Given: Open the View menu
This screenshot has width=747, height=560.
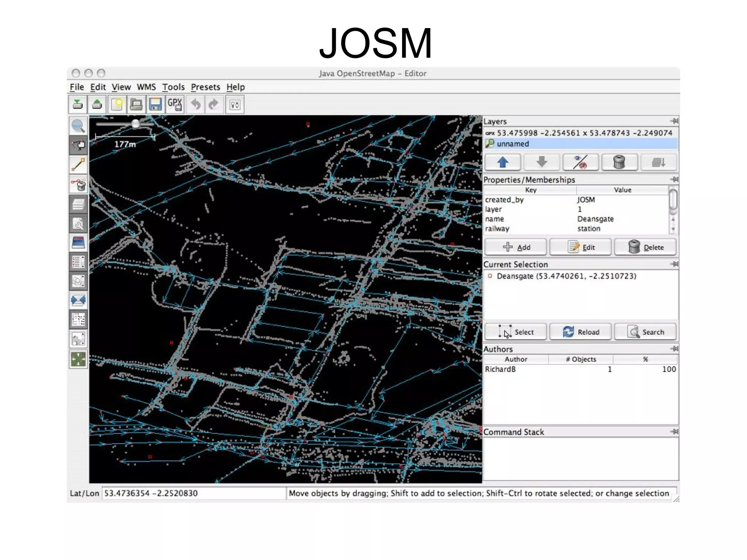Looking at the screenshot, I should pos(121,87).
